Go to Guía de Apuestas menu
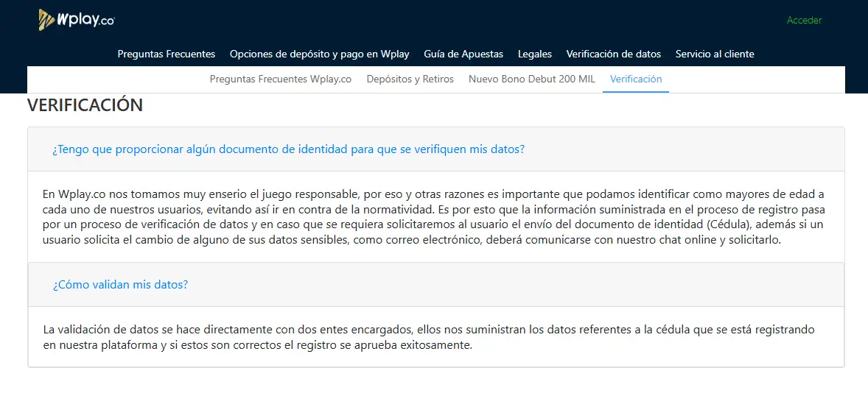This screenshot has width=868, height=393. coord(463,54)
